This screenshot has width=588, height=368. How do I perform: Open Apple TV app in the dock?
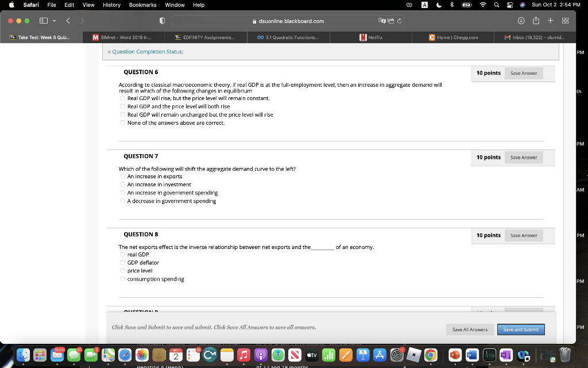(x=312, y=354)
